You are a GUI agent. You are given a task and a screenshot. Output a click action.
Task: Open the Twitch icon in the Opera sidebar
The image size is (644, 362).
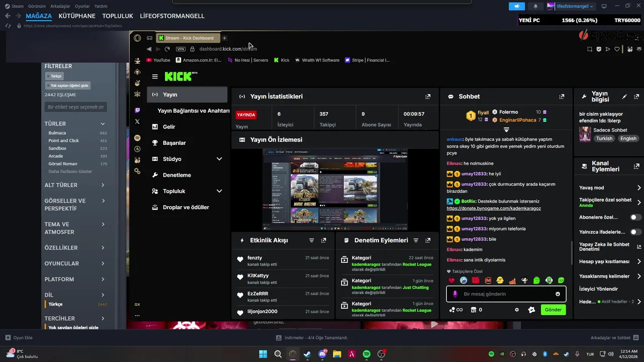(137, 110)
